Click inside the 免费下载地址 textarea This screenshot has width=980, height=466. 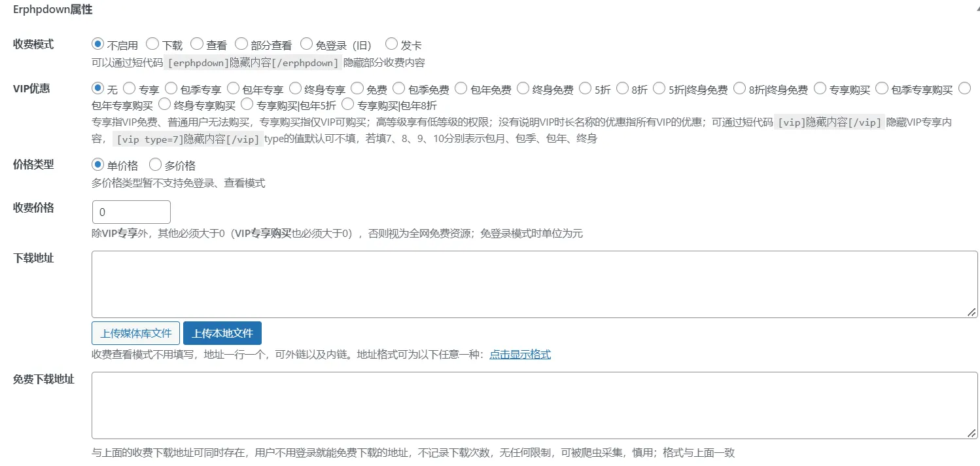click(534, 405)
